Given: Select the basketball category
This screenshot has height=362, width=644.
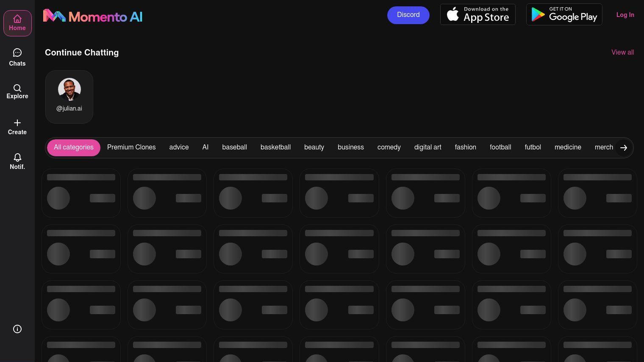Looking at the screenshot, I should (x=275, y=147).
